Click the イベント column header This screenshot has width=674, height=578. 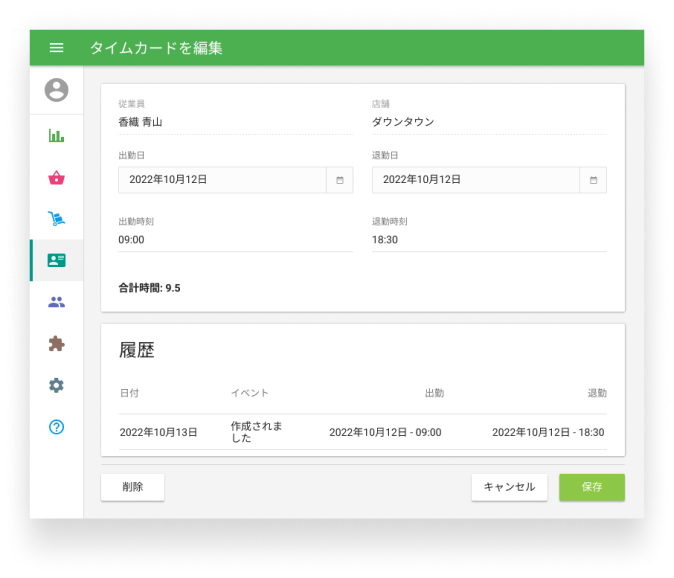250,393
